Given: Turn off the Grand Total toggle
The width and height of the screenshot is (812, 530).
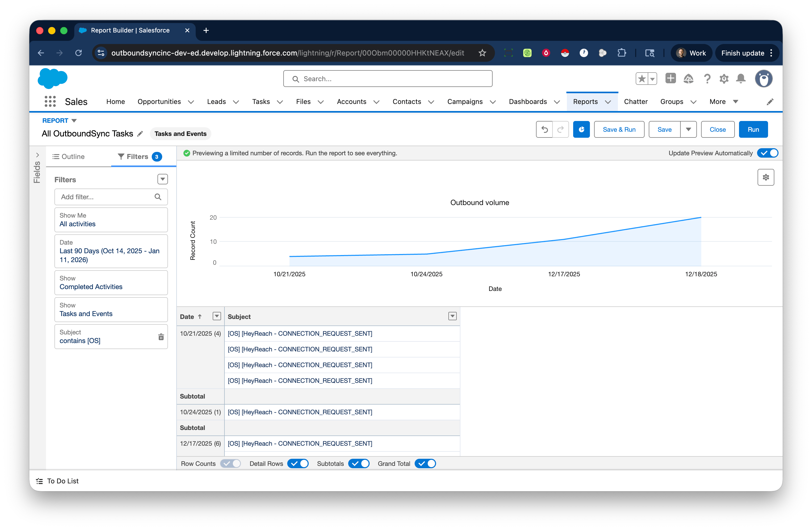Looking at the screenshot, I should tap(425, 463).
